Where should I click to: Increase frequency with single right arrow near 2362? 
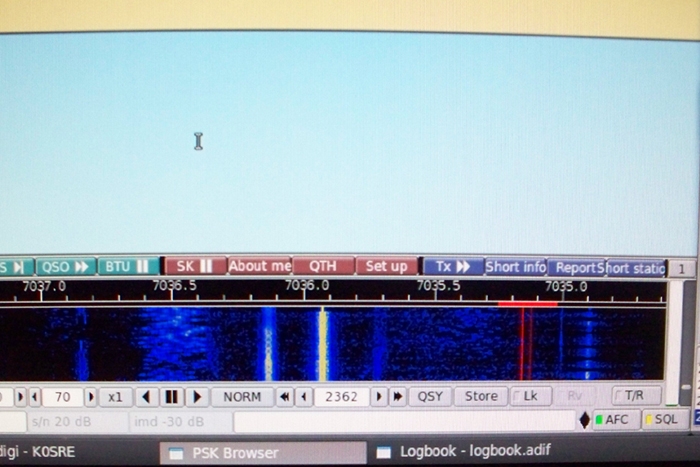[x=379, y=397]
